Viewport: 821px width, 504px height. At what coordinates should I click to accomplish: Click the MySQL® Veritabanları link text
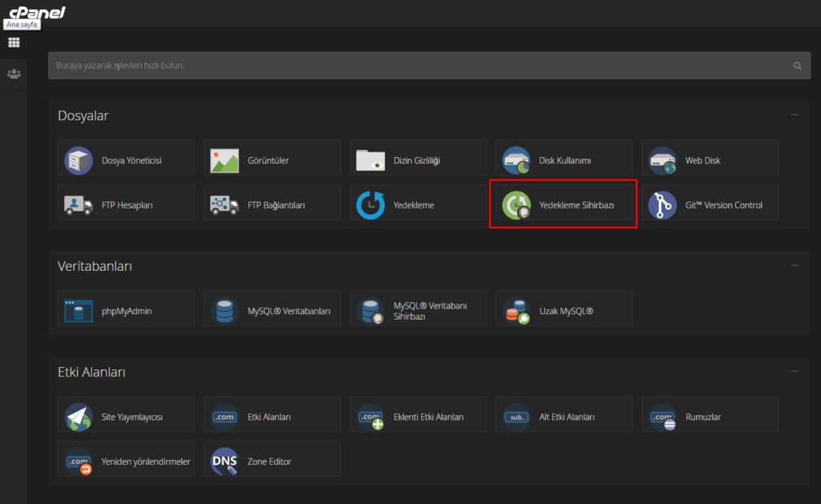[x=289, y=311]
